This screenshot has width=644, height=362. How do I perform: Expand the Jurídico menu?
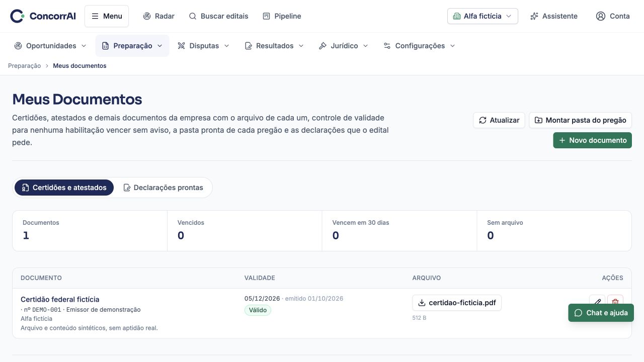pyautogui.click(x=344, y=46)
